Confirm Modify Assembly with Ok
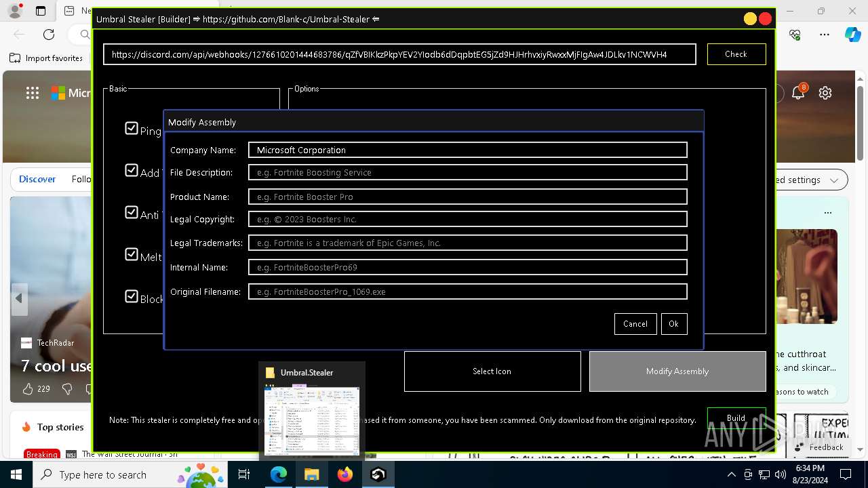Image resolution: width=868 pixels, height=488 pixels. (673, 324)
